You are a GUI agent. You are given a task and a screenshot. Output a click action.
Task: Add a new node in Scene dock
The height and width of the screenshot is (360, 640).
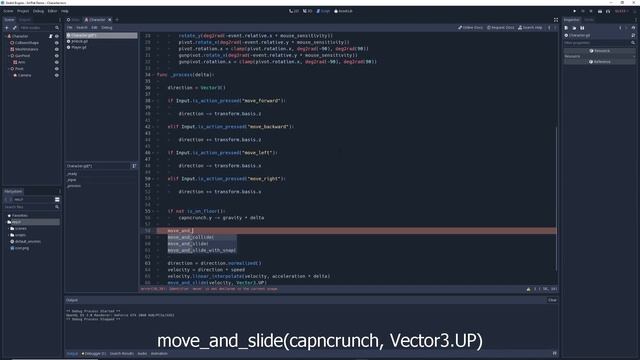[x=7, y=28]
